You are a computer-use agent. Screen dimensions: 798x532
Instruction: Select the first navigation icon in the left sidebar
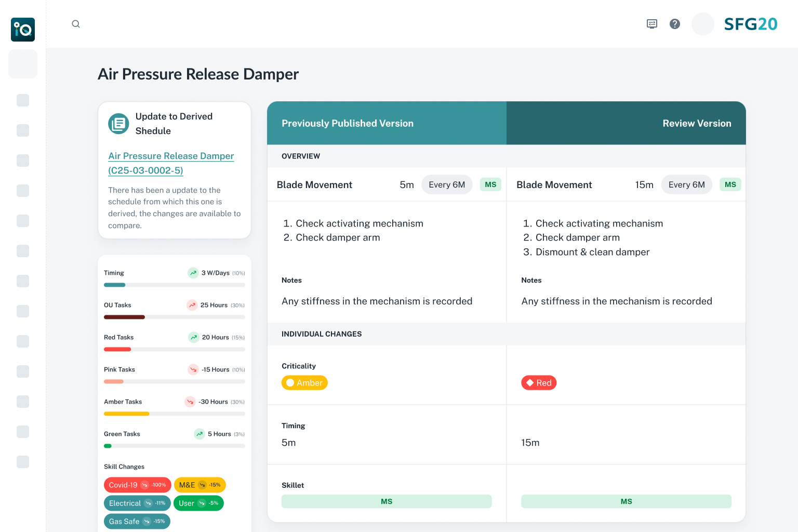(23, 64)
